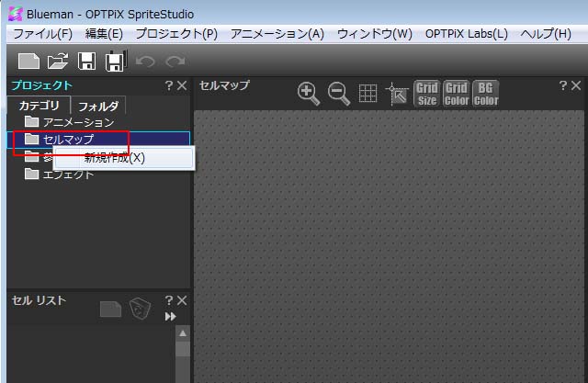This screenshot has height=383, width=588.
Task: Open help for the プロジェクト panel
Action: tap(169, 85)
